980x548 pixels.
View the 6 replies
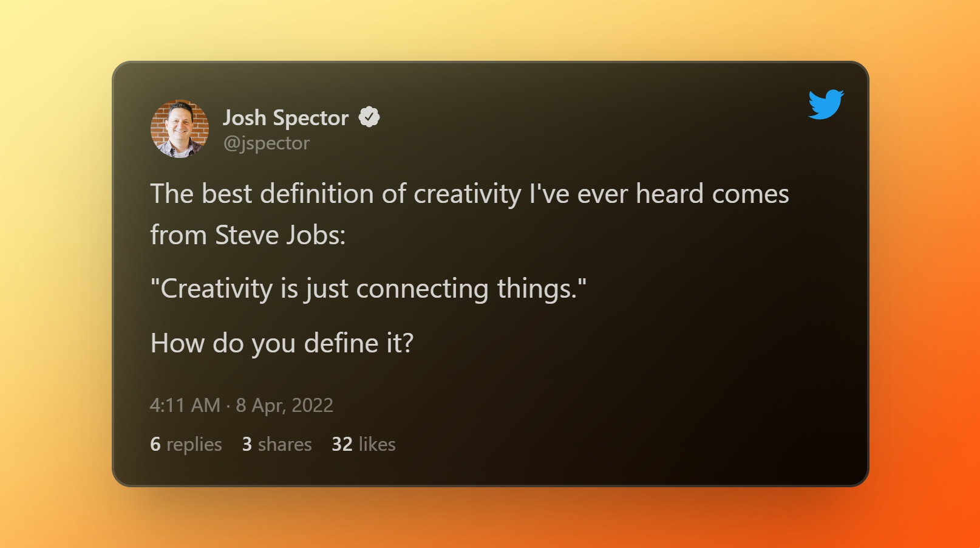click(x=186, y=444)
